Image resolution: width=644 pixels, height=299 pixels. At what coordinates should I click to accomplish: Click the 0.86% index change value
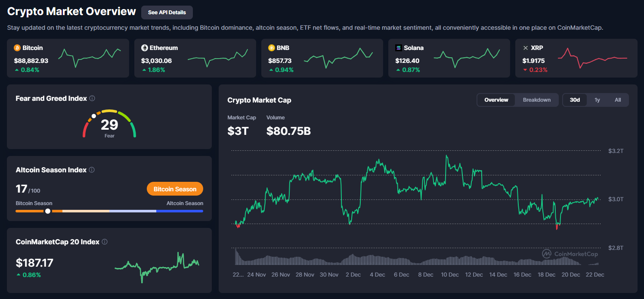[x=32, y=274]
